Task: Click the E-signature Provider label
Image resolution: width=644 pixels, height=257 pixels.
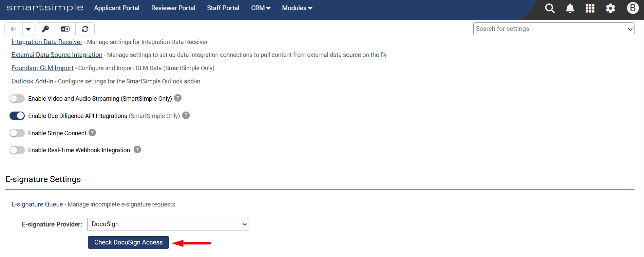Action: point(52,224)
